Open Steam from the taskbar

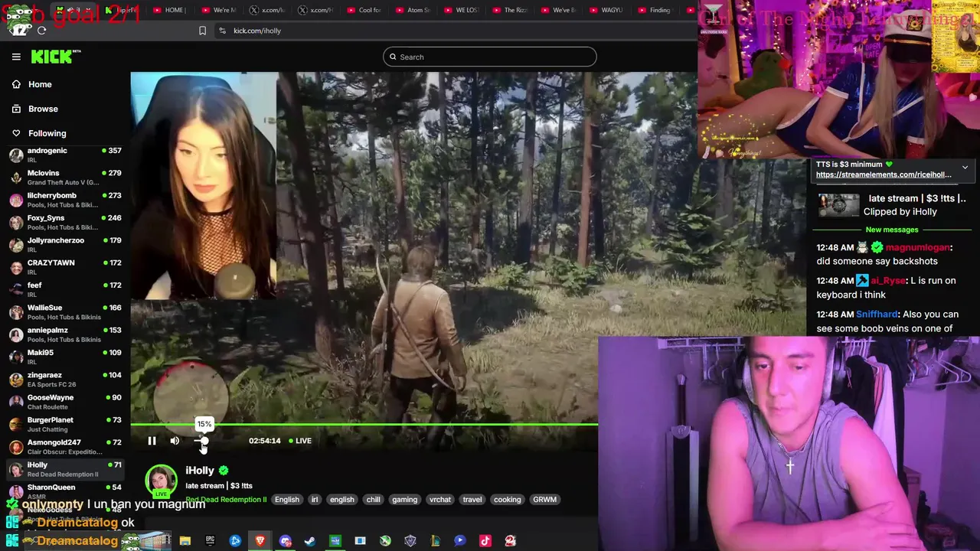(x=310, y=541)
